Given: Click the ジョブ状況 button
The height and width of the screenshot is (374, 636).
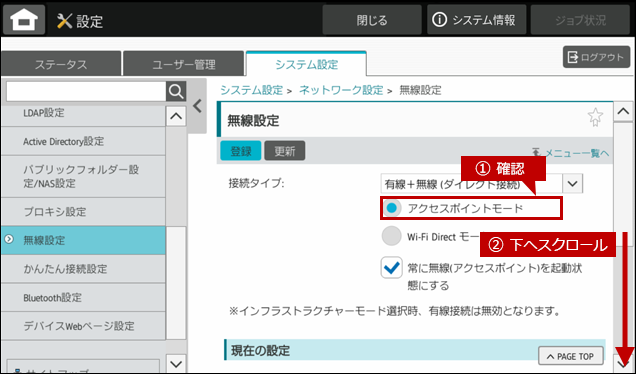Looking at the screenshot, I should 580,20.
